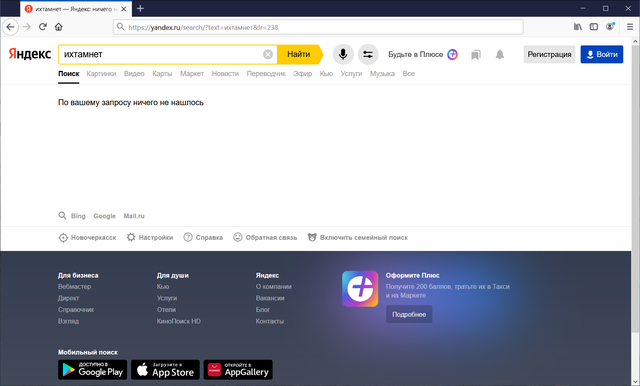Select the Новости tab

[225, 74]
